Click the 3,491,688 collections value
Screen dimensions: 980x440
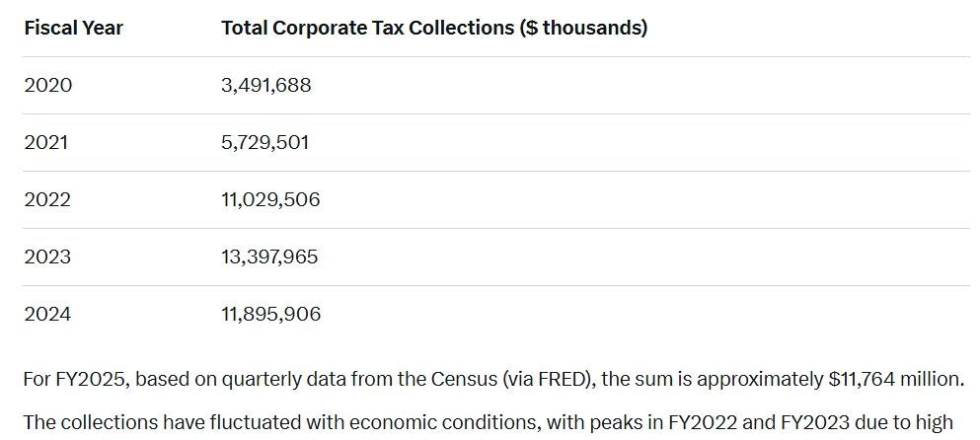pyautogui.click(x=265, y=85)
